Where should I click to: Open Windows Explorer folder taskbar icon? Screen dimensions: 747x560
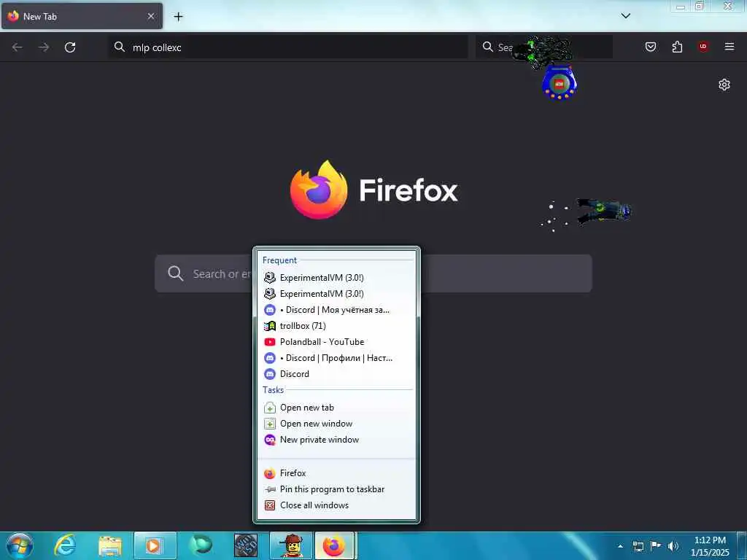110,545
